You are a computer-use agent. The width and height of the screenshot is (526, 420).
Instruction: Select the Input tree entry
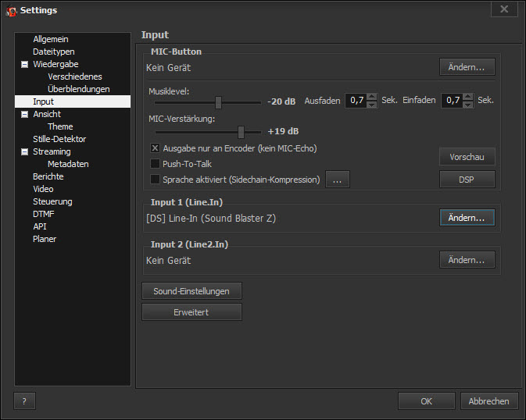click(73, 101)
